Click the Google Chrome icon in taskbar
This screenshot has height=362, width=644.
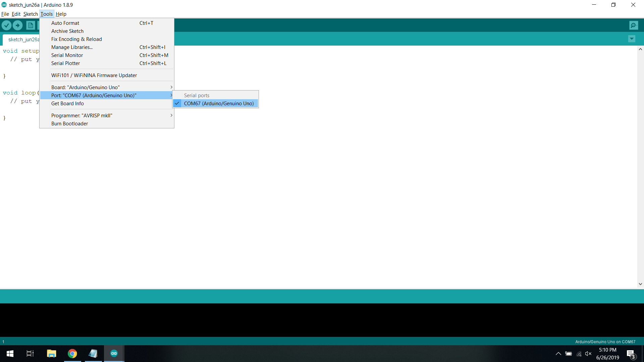click(x=72, y=353)
